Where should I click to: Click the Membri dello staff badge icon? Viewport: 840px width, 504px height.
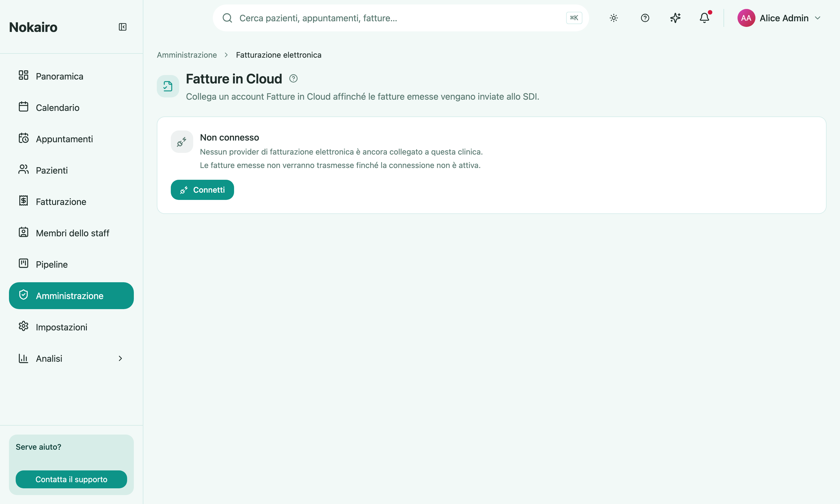click(24, 232)
